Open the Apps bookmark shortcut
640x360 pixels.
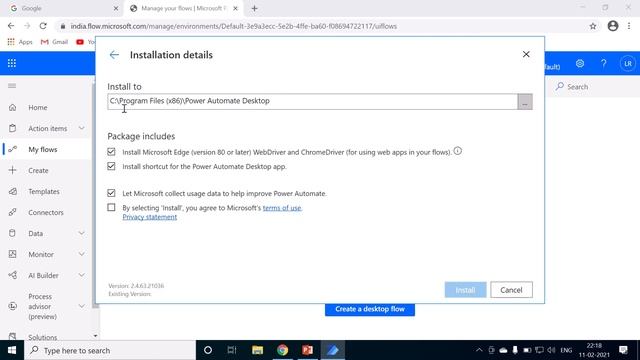20,42
